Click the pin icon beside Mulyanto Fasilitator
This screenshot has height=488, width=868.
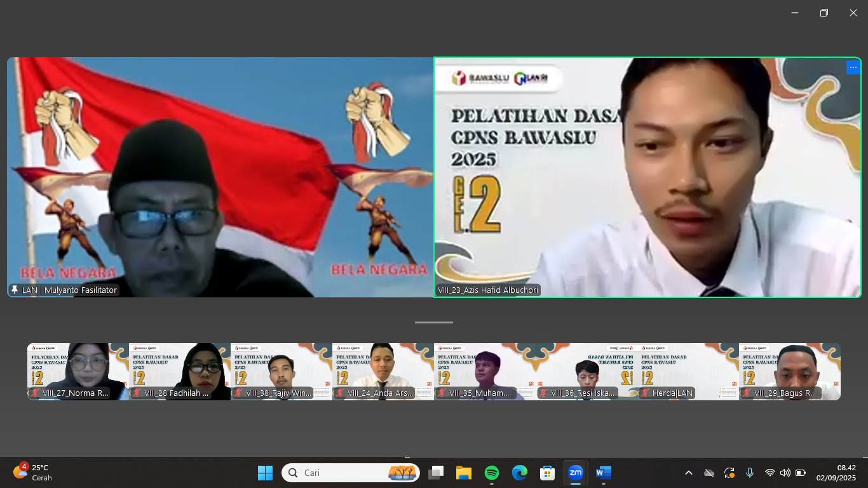point(15,290)
